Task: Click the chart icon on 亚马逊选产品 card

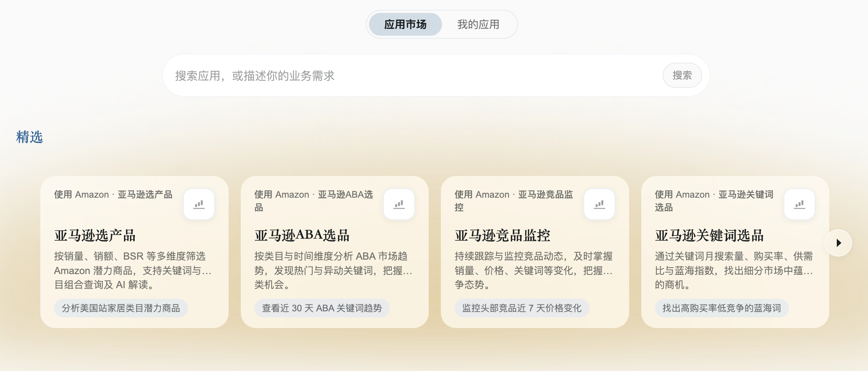Action: tap(199, 205)
